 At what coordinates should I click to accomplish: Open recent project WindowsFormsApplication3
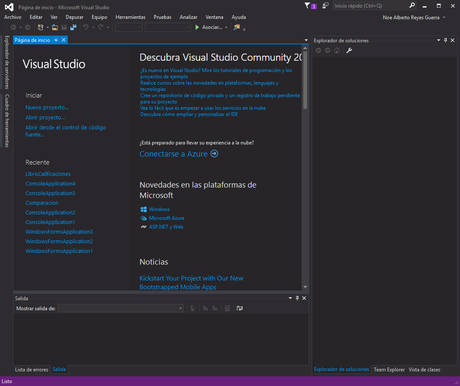click(x=59, y=232)
